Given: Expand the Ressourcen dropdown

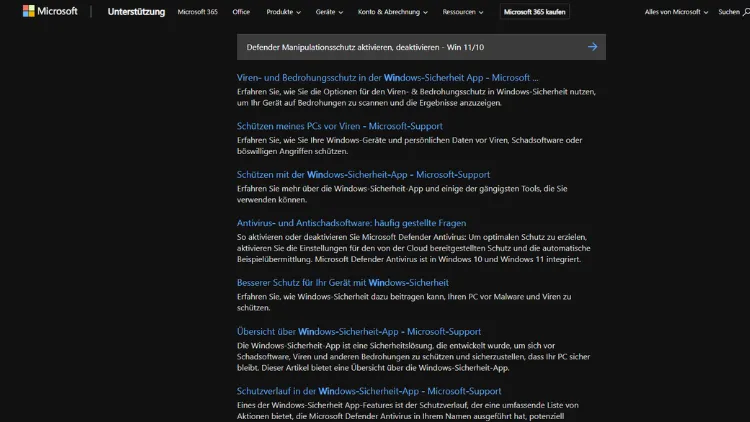Looking at the screenshot, I should click(x=463, y=12).
